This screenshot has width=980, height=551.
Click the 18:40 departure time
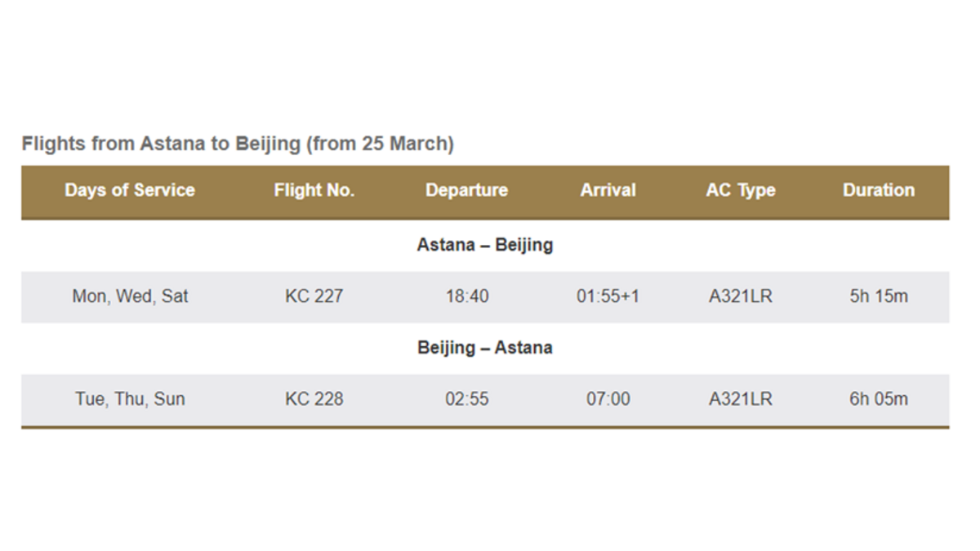(x=466, y=296)
